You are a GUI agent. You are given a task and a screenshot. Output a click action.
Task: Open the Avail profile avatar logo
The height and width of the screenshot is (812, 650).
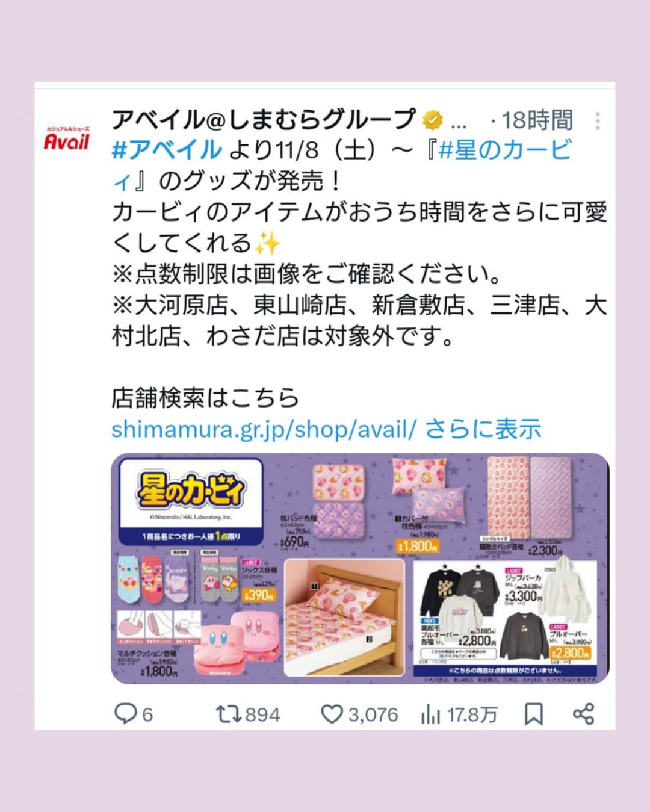(67, 138)
